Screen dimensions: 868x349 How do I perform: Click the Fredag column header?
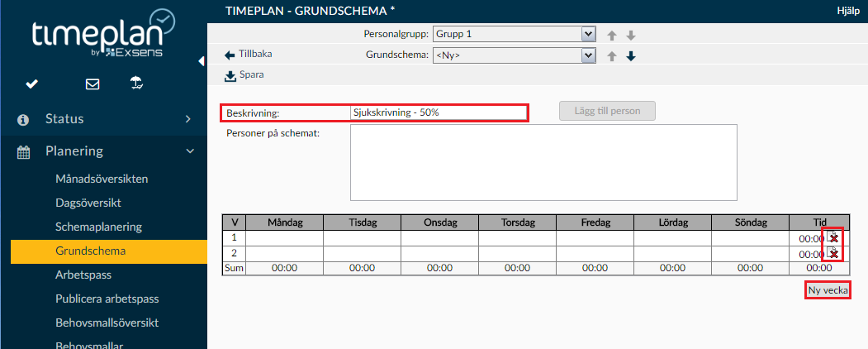pyautogui.click(x=595, y=222)
